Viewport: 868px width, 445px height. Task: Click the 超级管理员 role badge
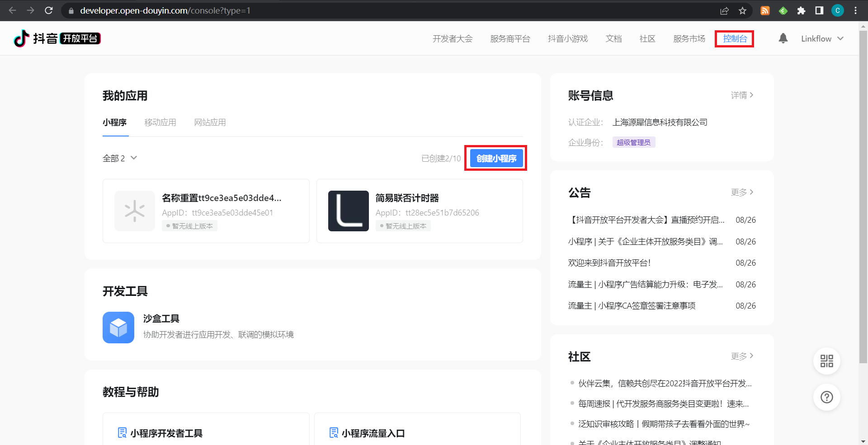click(x=633, y=142)
